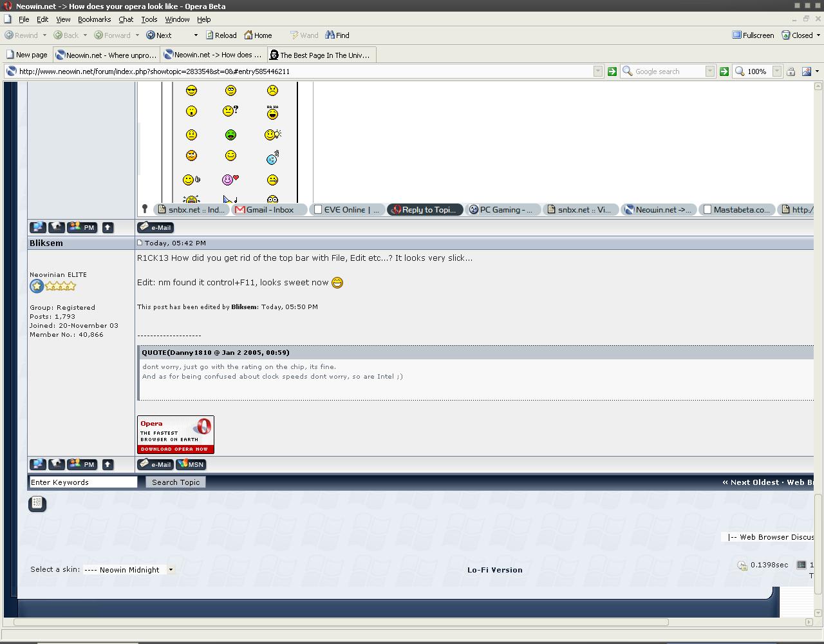The image size is (824, 644).
Task: Click the green Go arrow beside address bar
Action: coord(612,71)
